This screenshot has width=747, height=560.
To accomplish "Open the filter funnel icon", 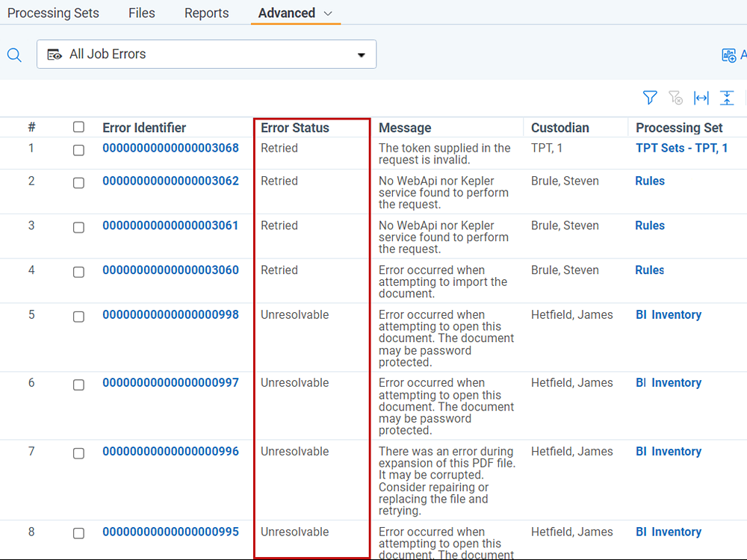I will coord(650,98).
